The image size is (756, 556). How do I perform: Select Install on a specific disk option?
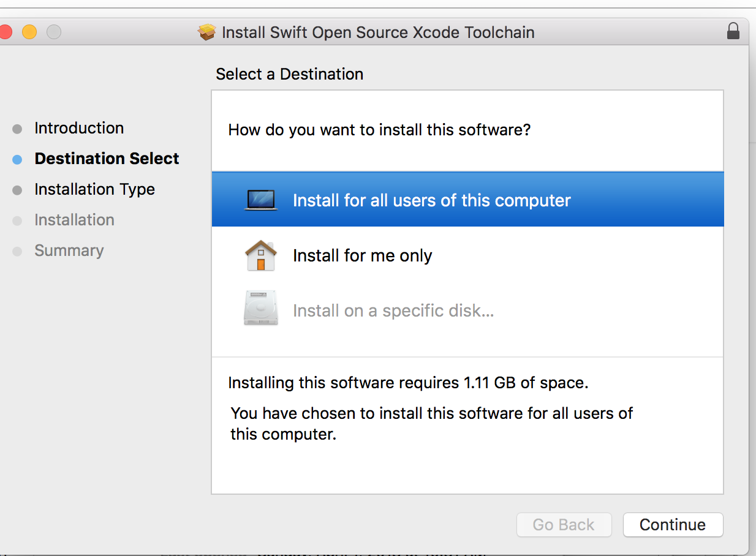pos(467,310)
